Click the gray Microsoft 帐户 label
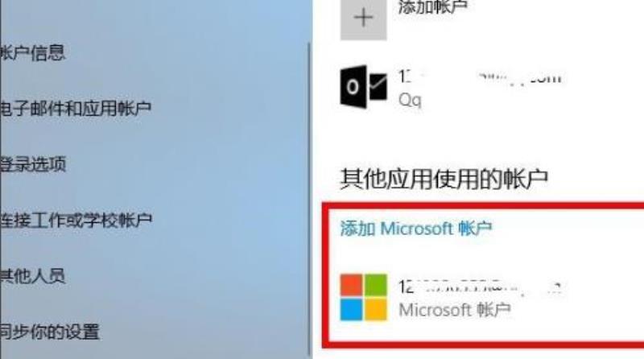The image size is (644, 359). pos(455,310)
